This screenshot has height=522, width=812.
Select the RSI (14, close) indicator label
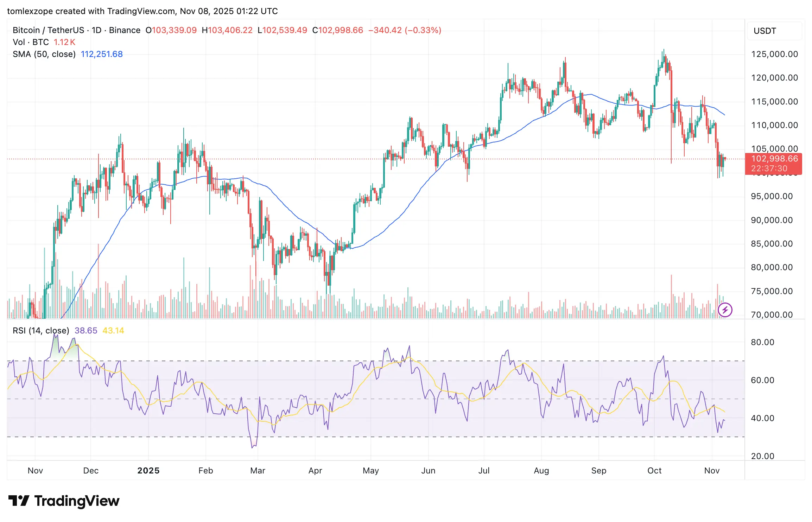point(40,331)
